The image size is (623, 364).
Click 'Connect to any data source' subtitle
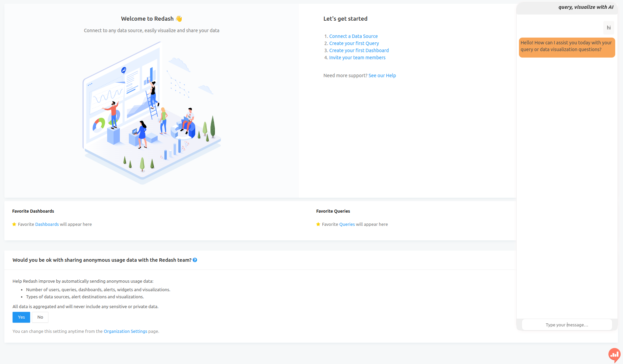tap(152, 30)
